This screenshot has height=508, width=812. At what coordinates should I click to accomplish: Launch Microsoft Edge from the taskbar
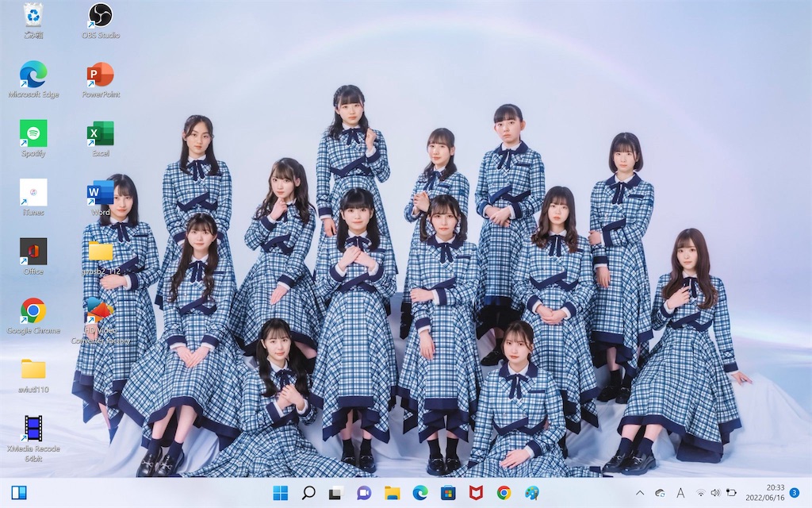[420, 492]
